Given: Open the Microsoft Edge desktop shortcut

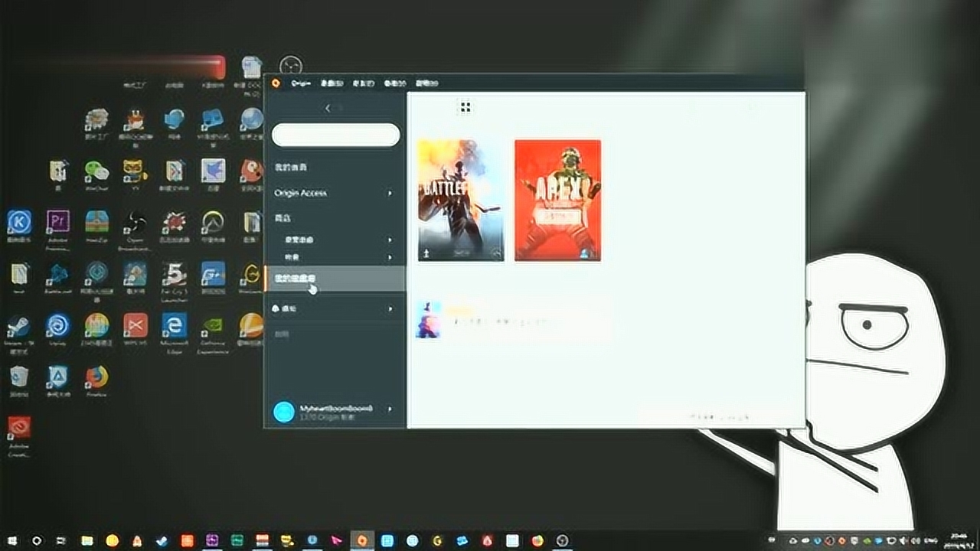Looking at the screenshot, I should tap(174, 326).
